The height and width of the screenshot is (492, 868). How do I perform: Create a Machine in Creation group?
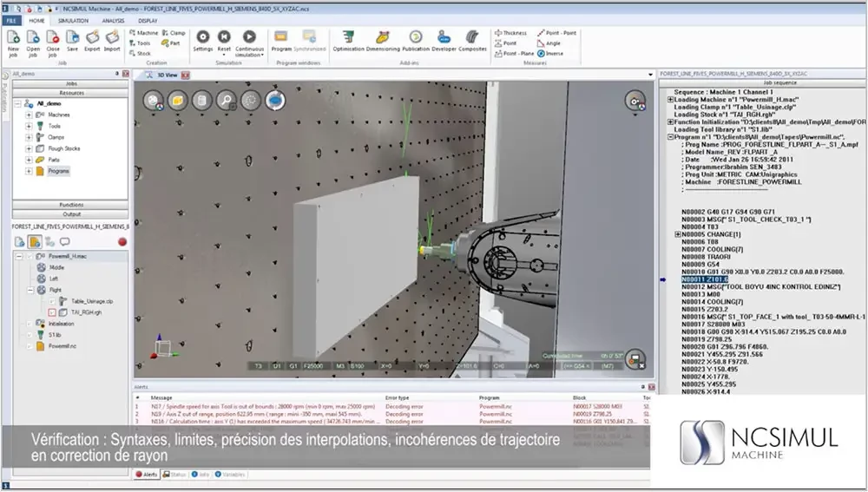click(143, 33)
